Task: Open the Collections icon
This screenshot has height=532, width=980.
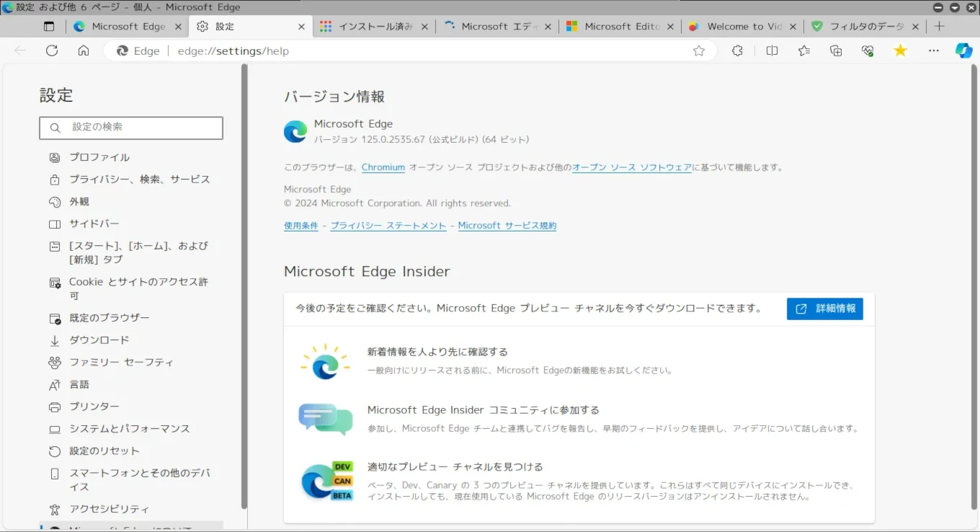Action: point(836,50)
